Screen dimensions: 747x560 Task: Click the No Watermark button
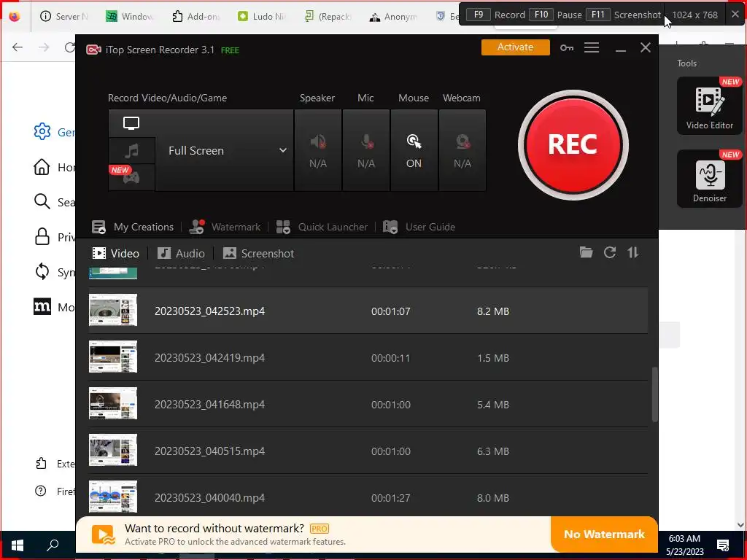click(x=604, y=534)
